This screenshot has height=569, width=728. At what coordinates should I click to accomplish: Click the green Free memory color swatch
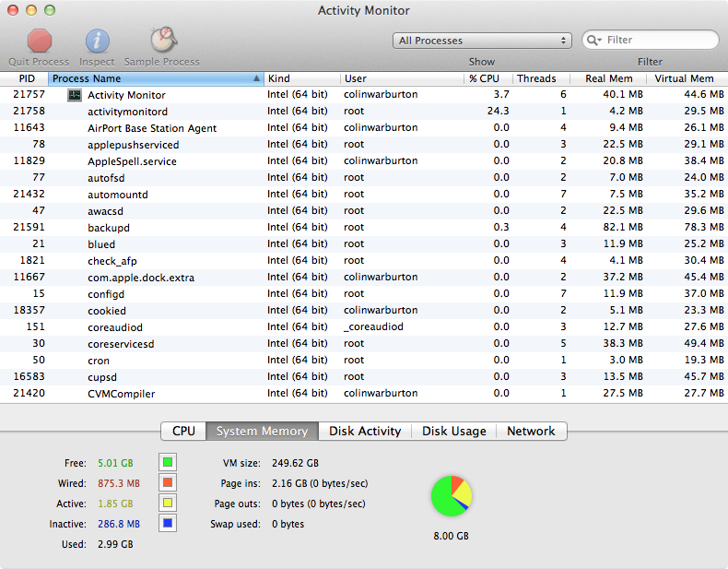tap(168, 463)
